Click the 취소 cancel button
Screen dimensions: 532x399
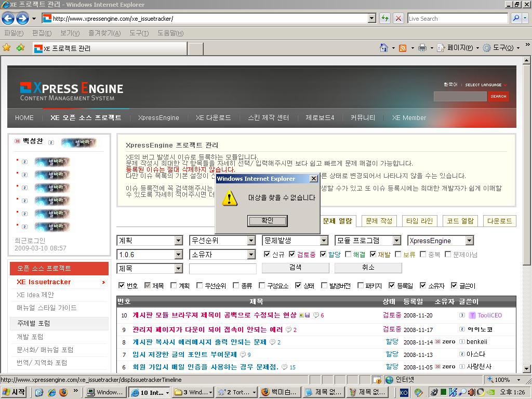click(368, 268)
